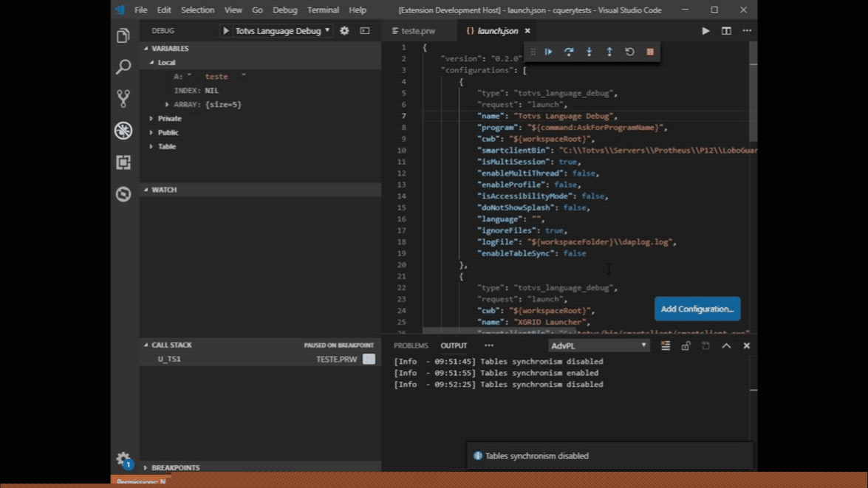
Task: Split the editor to the right
Action: coord(726,31)
